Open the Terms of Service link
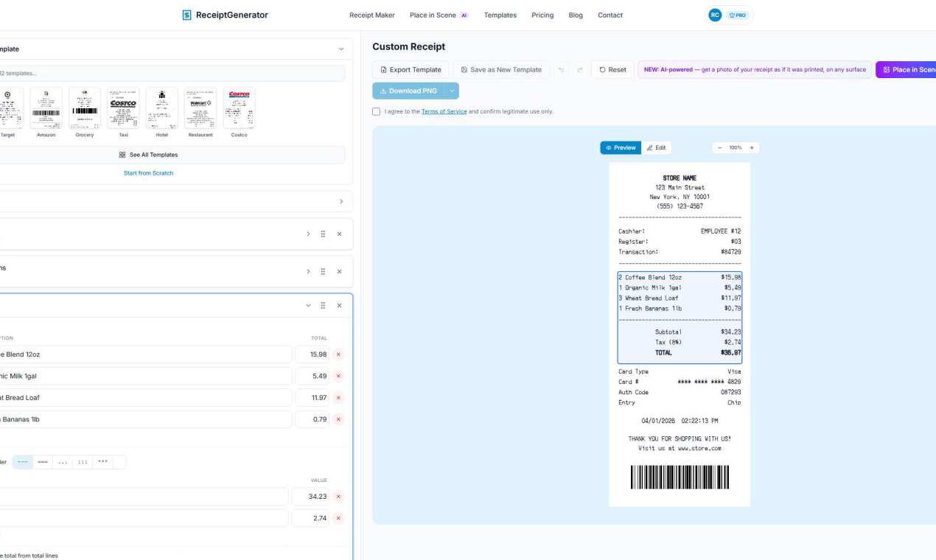The width and height of the screenshot is (936, 560). (x=444, y=111)
